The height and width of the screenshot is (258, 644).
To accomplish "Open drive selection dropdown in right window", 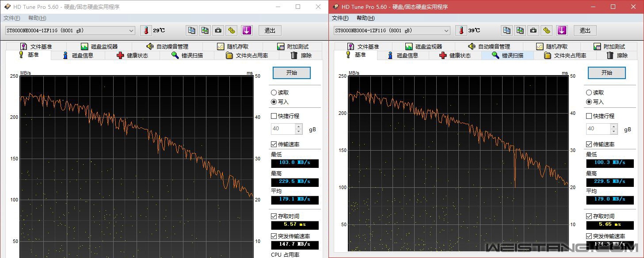I will coord(392,30).
